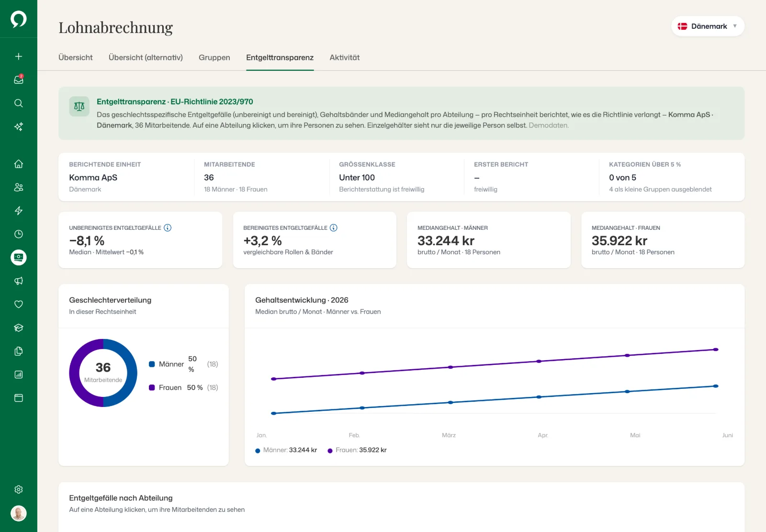Click the purple Frauen legend swatch

(x=152, y=387)
